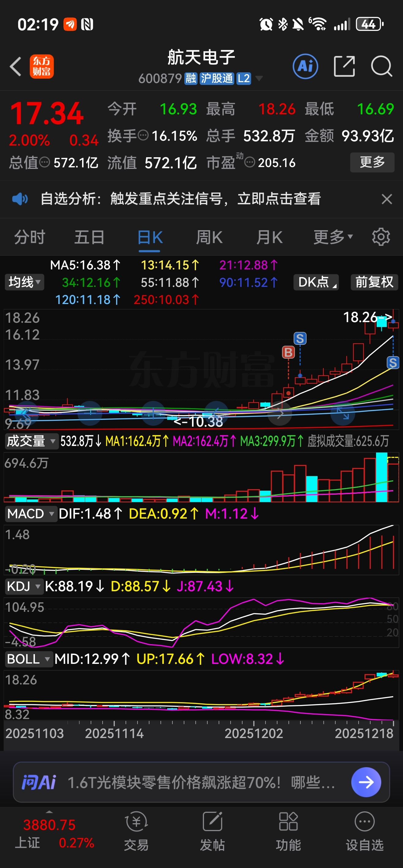Change the 前复权 adjustment setting
Viewport: 403px width, 868px height.
pos(374,282)
